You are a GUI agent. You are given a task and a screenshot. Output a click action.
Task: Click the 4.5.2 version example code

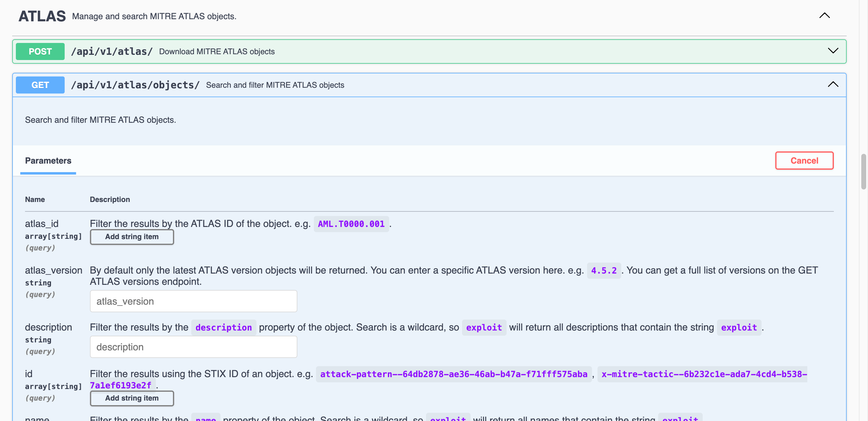(x=604, y=271)
